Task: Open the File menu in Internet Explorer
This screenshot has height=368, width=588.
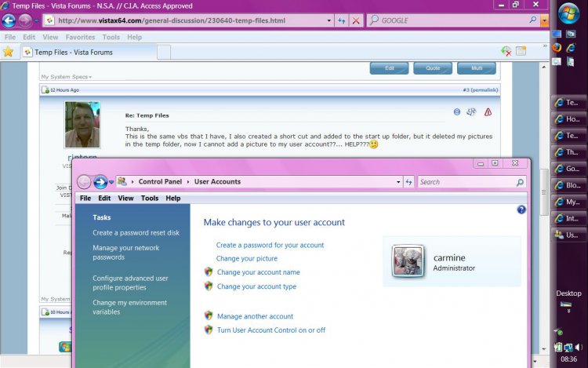Action: coord(10,37)
